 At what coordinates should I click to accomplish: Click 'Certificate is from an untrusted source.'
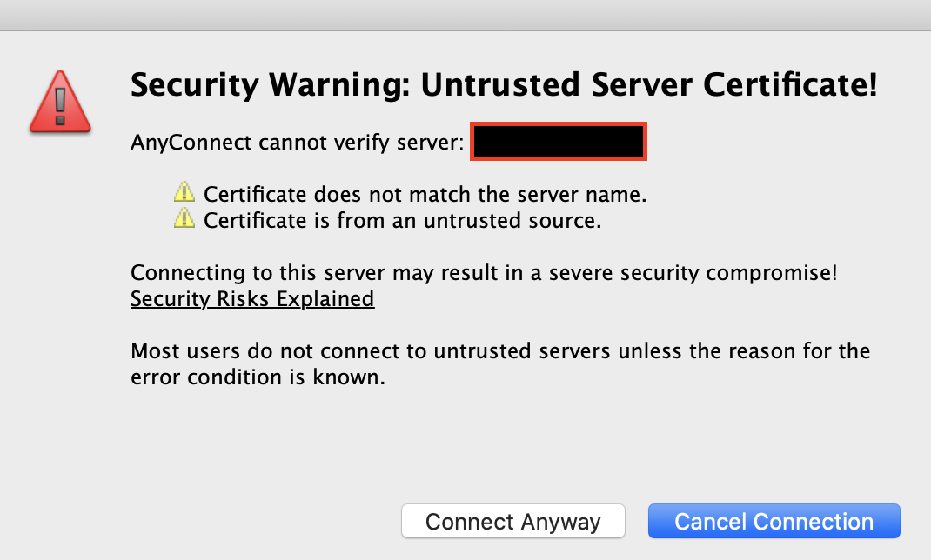tap(403, 221)
